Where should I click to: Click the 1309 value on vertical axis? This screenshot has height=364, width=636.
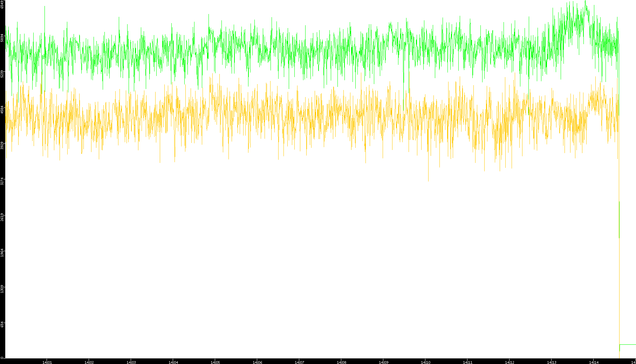(x=2, y=289)
